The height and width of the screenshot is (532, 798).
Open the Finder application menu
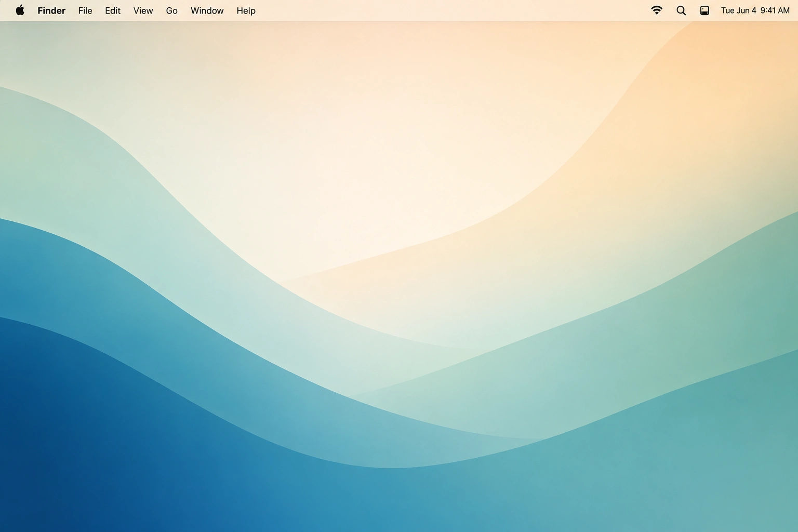coord(51,10)
